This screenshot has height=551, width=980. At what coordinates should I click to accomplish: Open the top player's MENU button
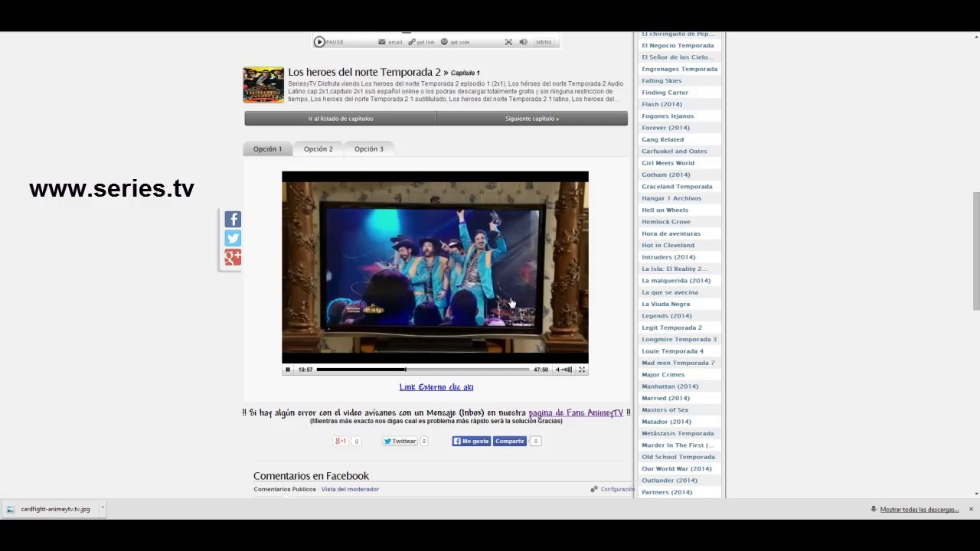click(544, 42)
